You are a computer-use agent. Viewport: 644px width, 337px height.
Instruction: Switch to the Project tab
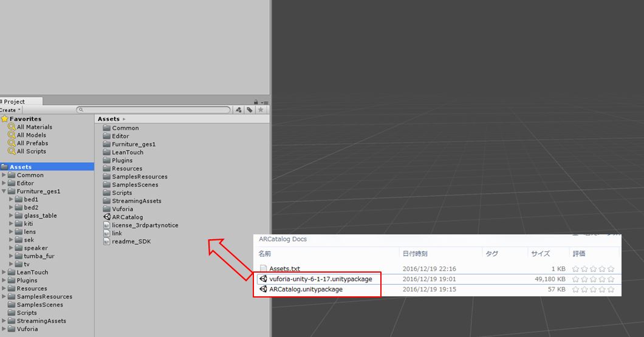coord(21,101)
